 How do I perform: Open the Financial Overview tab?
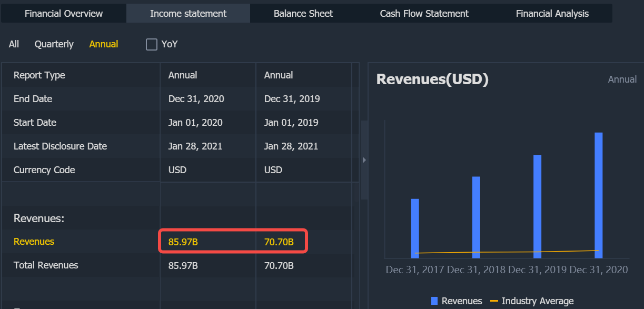[64, 14]
